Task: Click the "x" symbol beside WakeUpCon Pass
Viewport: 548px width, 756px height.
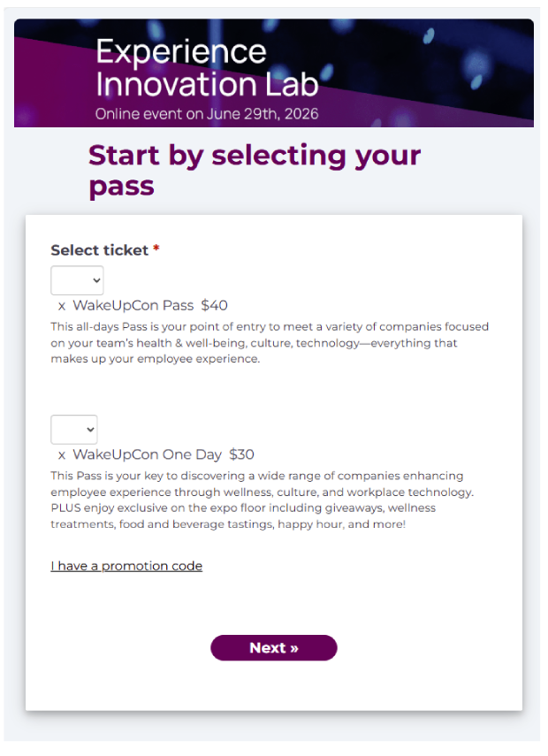Action: tap(62, 306)
